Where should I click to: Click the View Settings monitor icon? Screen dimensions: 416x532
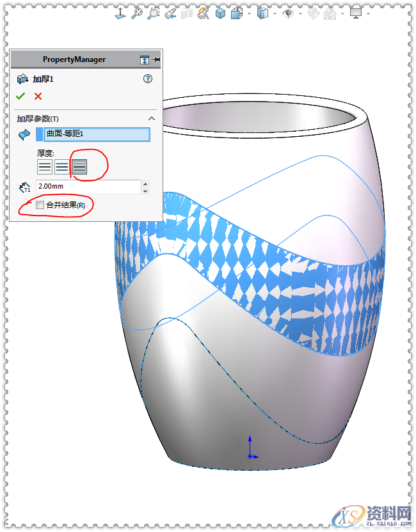[356, 13]
